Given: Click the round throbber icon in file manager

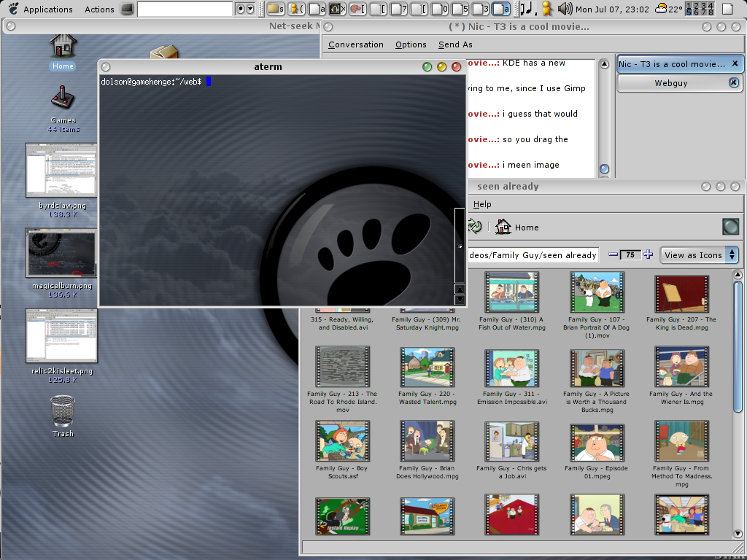Looking at the screenshot, I should tap(730, 227).
